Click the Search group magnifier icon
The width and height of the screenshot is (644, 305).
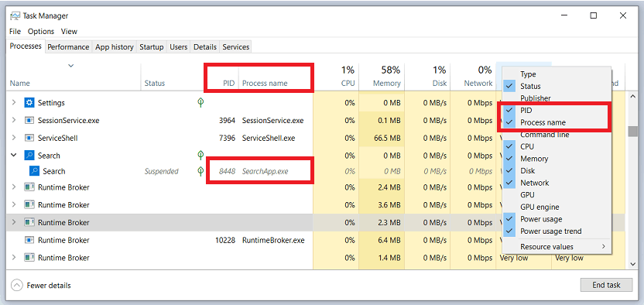pos(29,156)
